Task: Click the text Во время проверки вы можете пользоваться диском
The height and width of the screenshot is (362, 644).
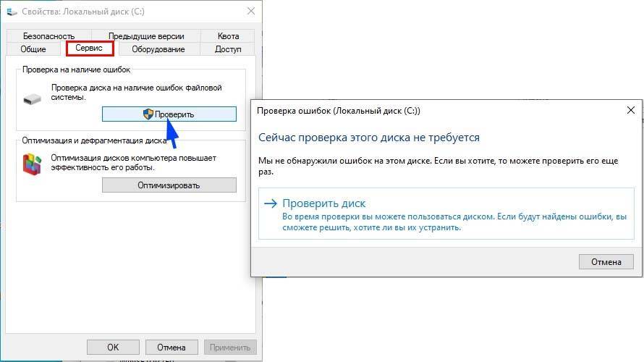Action: [x=388, y=216]
